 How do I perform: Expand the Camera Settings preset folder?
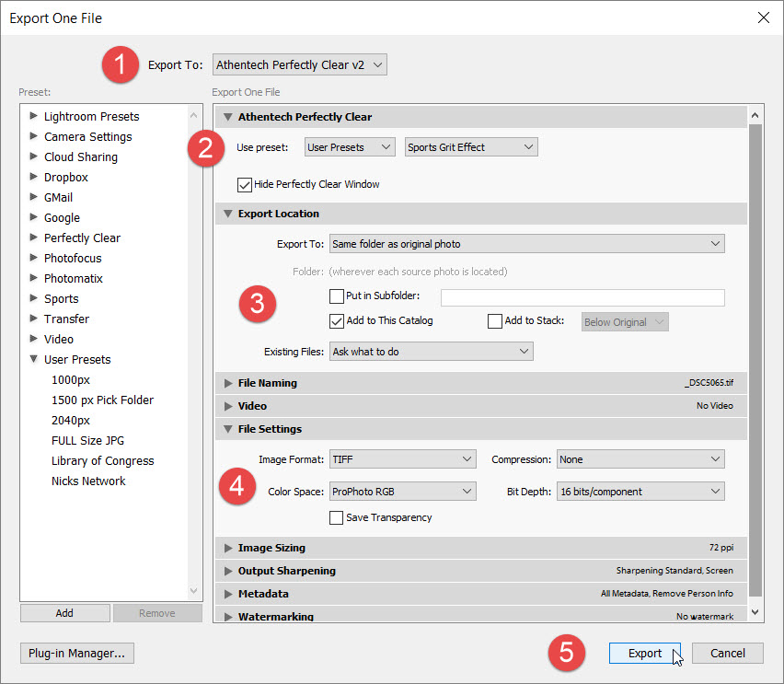(x=33, y=136)
